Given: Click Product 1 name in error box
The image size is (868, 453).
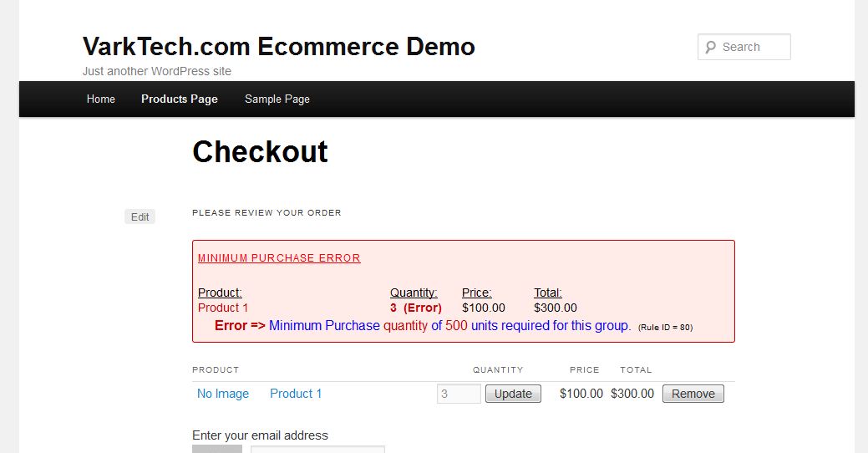Looking at the screenshot, I should point(223,308).
